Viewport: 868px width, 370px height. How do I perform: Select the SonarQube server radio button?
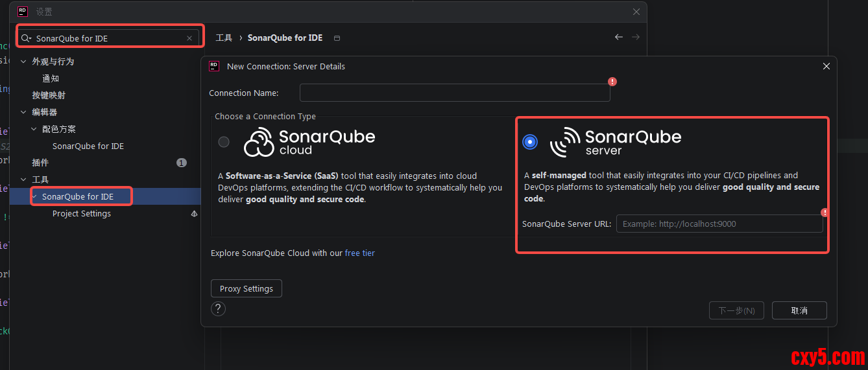tap(530, 142)
